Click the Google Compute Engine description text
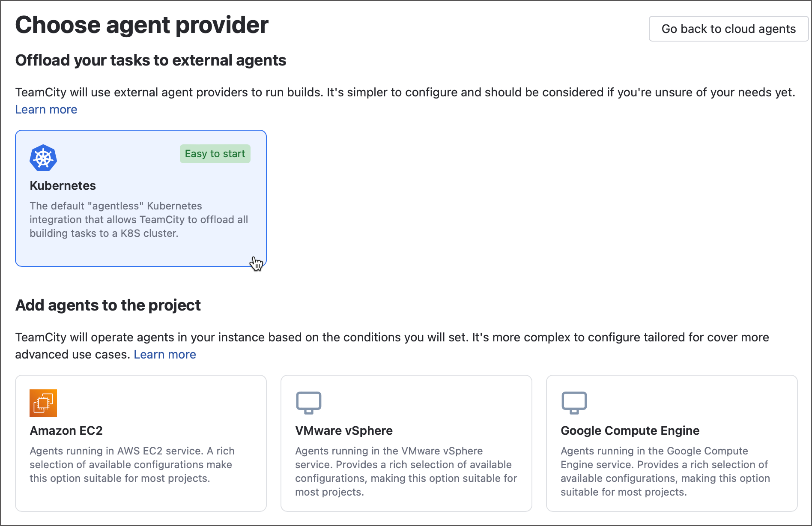This screenshot has width=812, height=526. click(x=665, y=471)
